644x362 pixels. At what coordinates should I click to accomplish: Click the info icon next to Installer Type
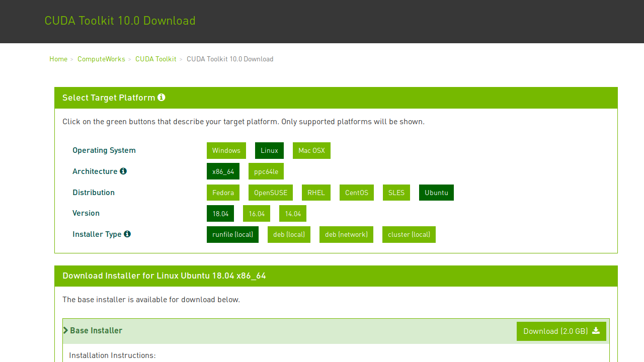[127, 234]
